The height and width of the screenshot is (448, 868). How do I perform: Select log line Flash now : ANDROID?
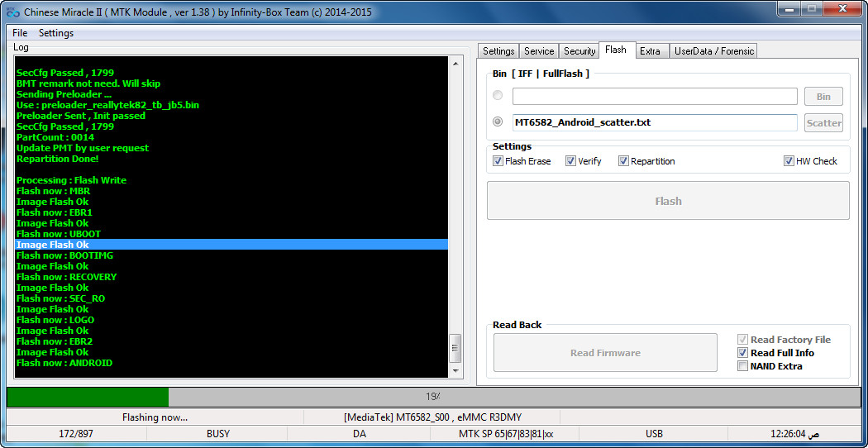[x=64, y=363]
